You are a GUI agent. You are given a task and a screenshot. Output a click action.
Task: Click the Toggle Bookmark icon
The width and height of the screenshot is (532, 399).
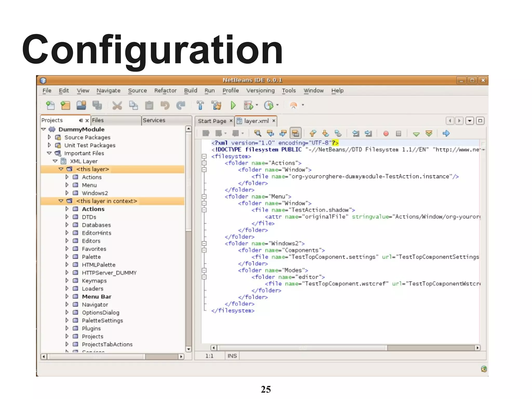point(338,133)
